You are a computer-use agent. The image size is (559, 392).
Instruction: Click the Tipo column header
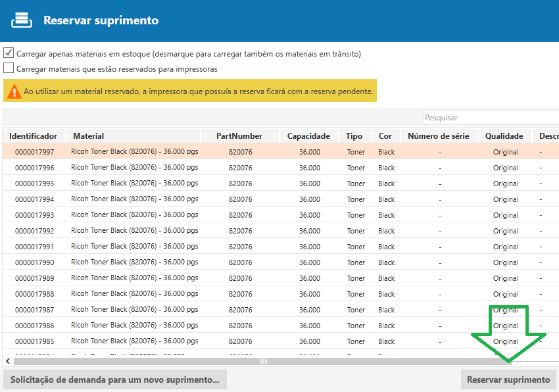[354, 136]
